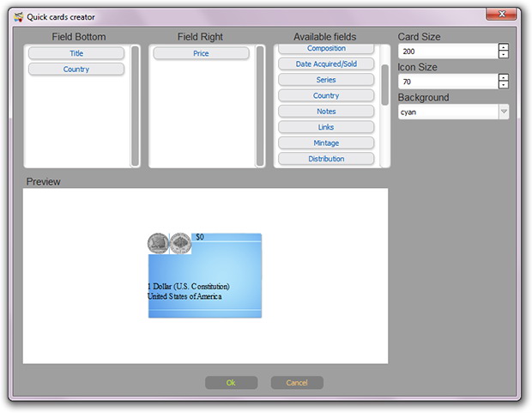Viewport: 532px width, 413px height.
Task: Increase Icon Size with up arrow
Action: (x=504, y=78)
